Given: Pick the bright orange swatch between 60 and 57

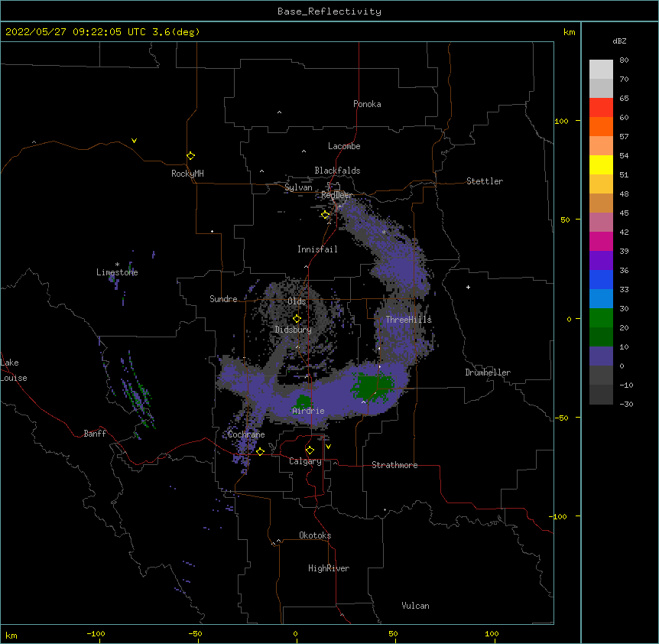Looking at the screenshot, I should tap(601, 126).
